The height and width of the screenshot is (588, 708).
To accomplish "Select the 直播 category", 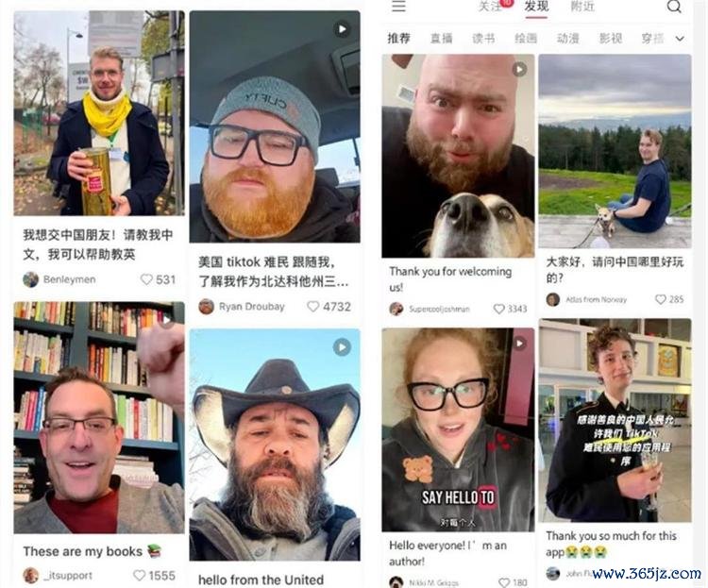I will 441,39.
